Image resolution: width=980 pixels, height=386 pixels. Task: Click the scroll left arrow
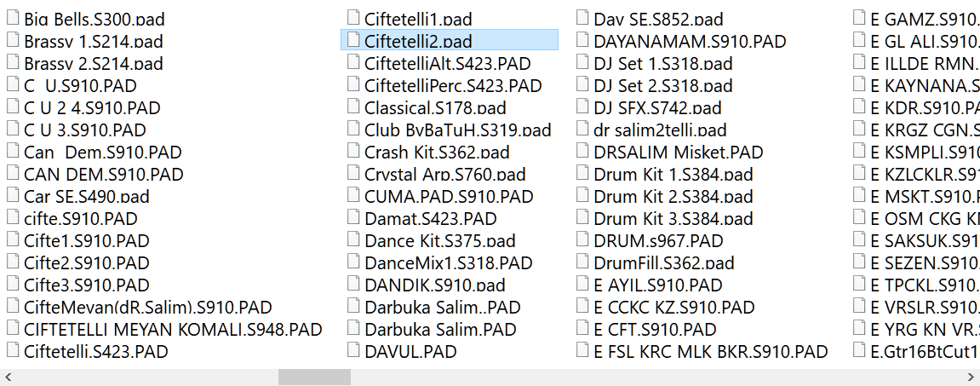(x=8, y=377)
